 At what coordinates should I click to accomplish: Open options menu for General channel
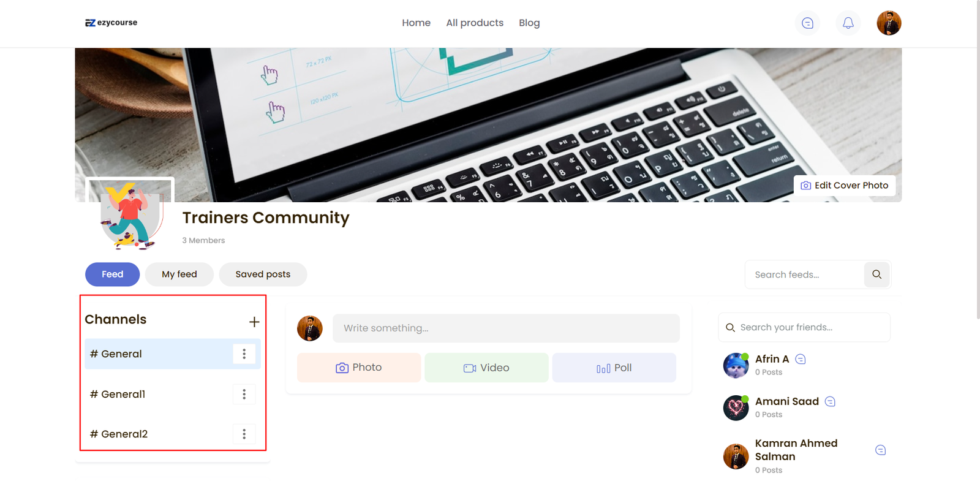coord(244,354)
